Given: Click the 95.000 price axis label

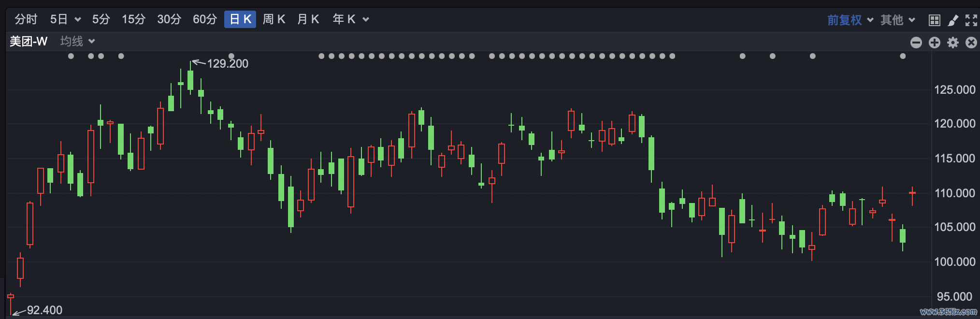Looking at the screenshot, I should tap(955, 297).
